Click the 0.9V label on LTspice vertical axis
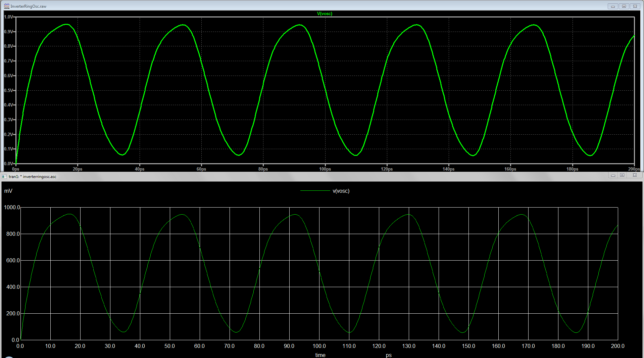This screenshot has height=358, width=644. pos(8,32)
